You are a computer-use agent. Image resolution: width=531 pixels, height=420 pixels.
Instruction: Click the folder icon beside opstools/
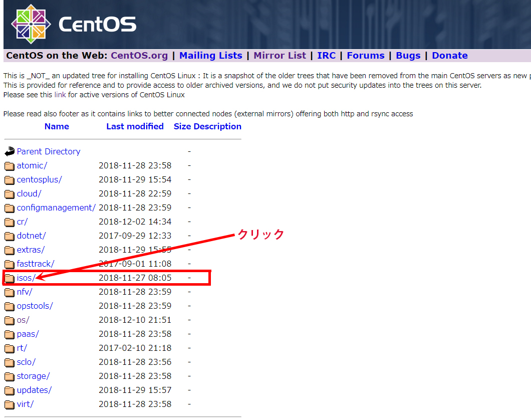pyautogui.click(x=10, y=307)
